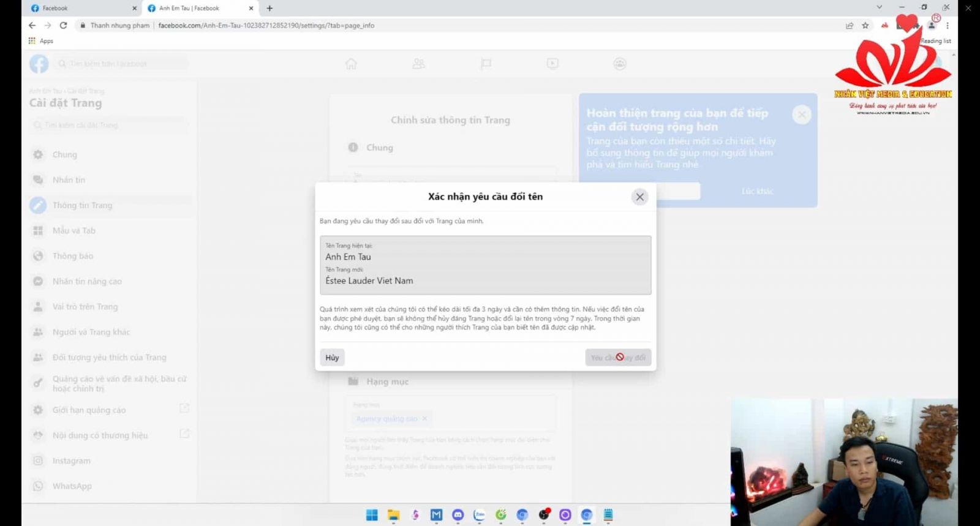Screen dimensions: 980x526
Task: Close the name change confirmation dialog
Action: coord(639,197)
